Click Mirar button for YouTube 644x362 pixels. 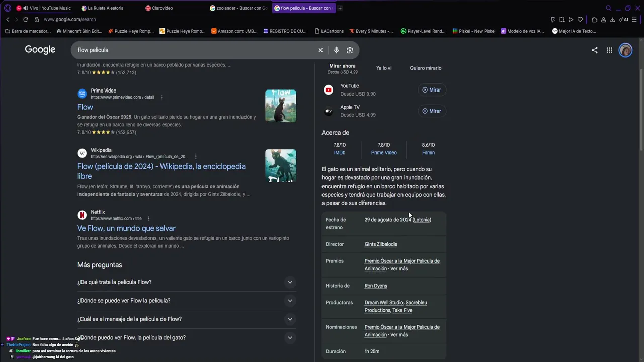432,90
